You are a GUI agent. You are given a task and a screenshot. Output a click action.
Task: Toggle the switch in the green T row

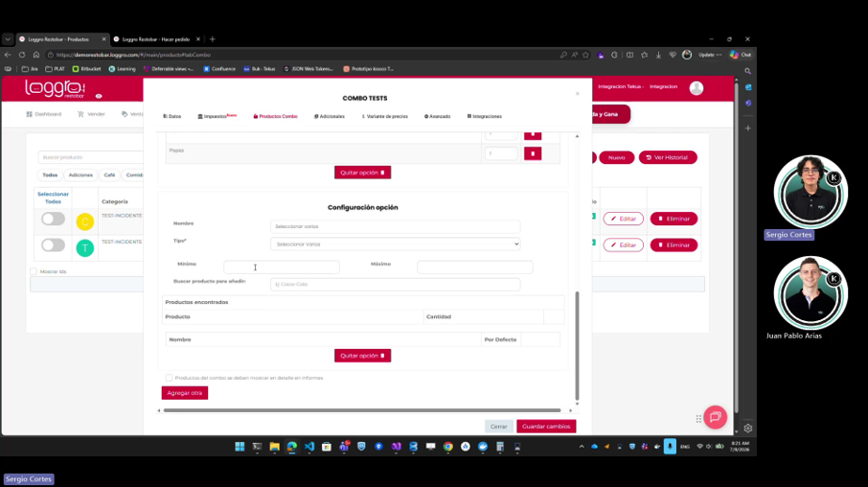[53, 244]
